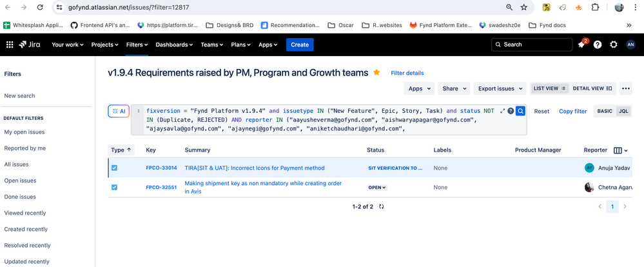Click Chetna Agarwal's reporter avatar

point(589,187)
